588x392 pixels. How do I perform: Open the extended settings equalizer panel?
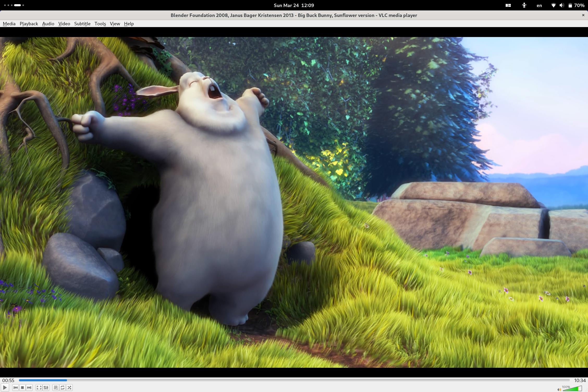[46, 388]
